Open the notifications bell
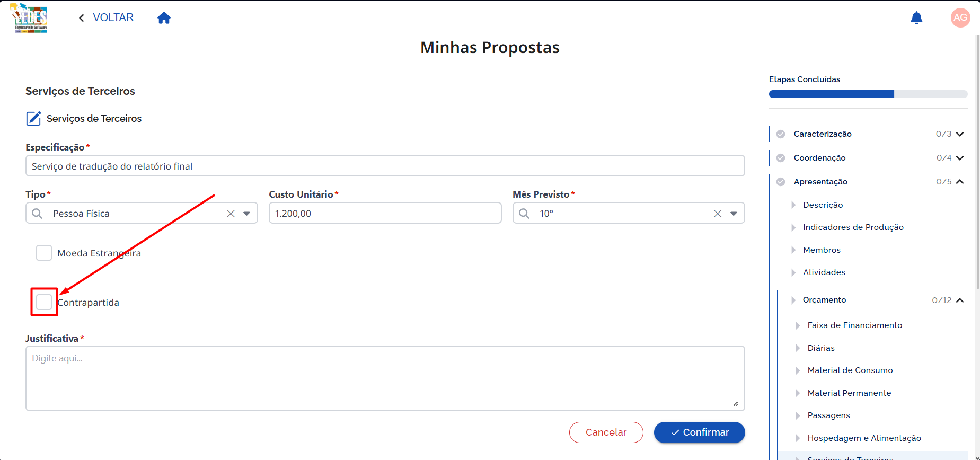Viewport: 980px width, 460px height. pyautogui.click(x=916, y=18)
